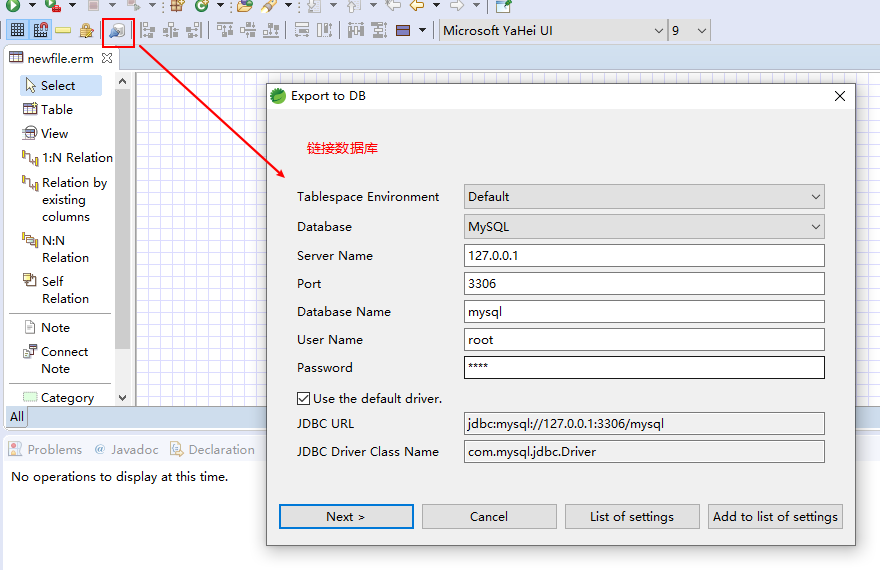Click the Port input field showing 3306
The height and width of the screenshot is (570, 880).
click(x=644, y=283)
